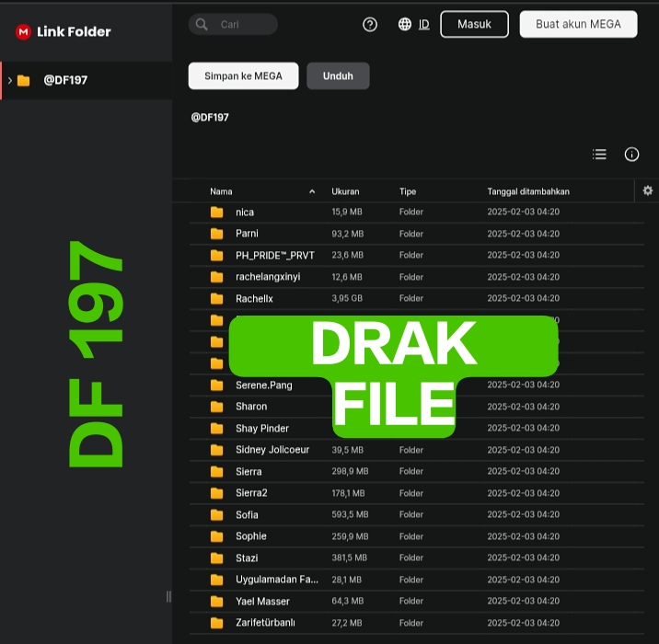659x644 pixels.
Task: Open the Zarifetürbanlı folder name
Action: [265, 623]
